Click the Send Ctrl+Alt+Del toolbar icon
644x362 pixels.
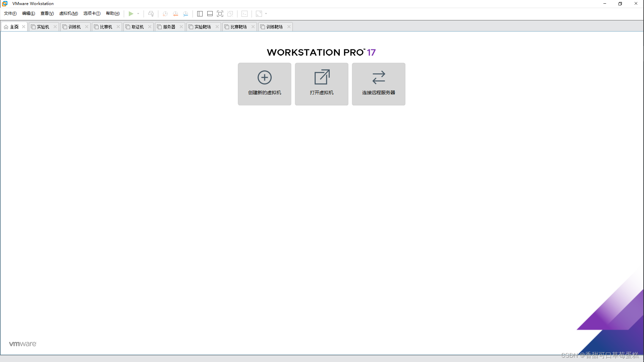151,14
